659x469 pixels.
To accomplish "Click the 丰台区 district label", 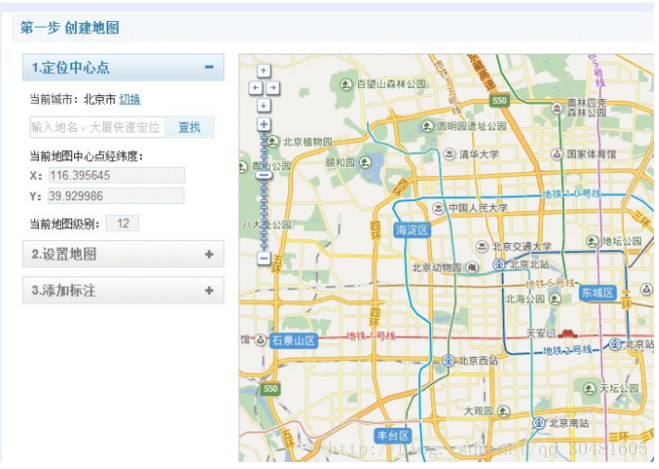I will [393, 435].
